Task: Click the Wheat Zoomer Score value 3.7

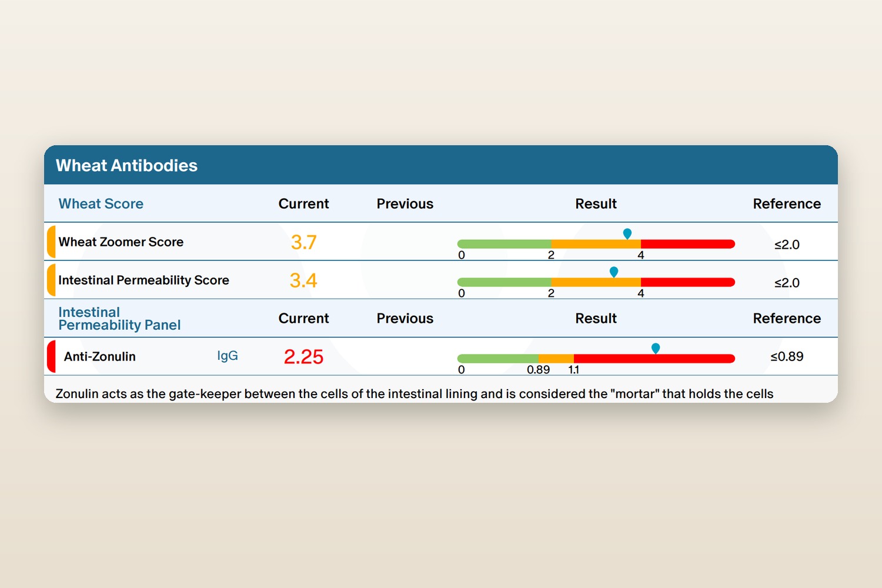Action: pos(303,242)
